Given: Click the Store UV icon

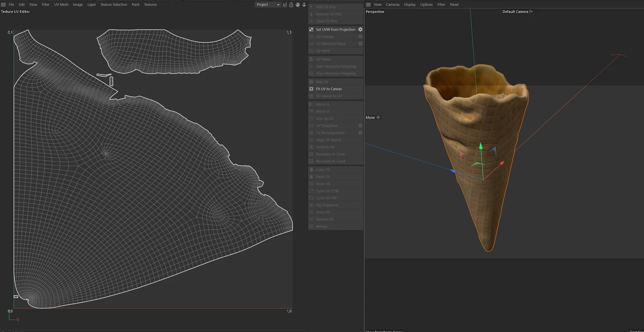Looking at the screenshot, I should (311, 212).
